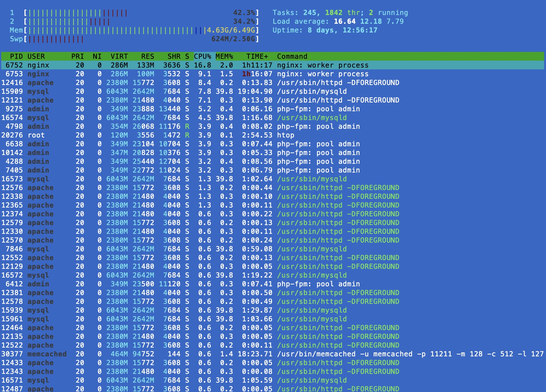
Task: Sort by the TIME+ column header
Action: (x=257, y=56)
